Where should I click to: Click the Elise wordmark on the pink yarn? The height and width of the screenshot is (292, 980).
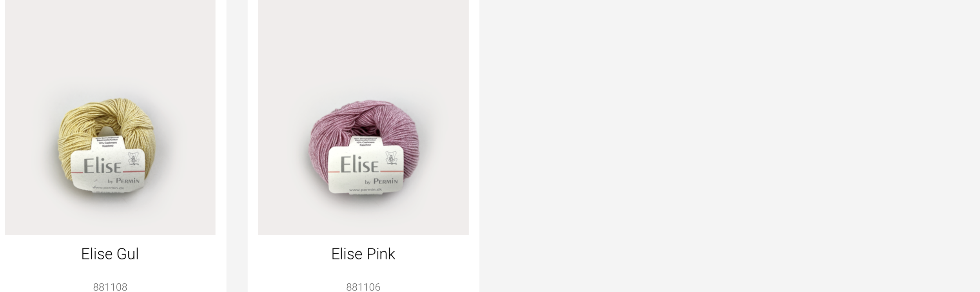point(359,164)
